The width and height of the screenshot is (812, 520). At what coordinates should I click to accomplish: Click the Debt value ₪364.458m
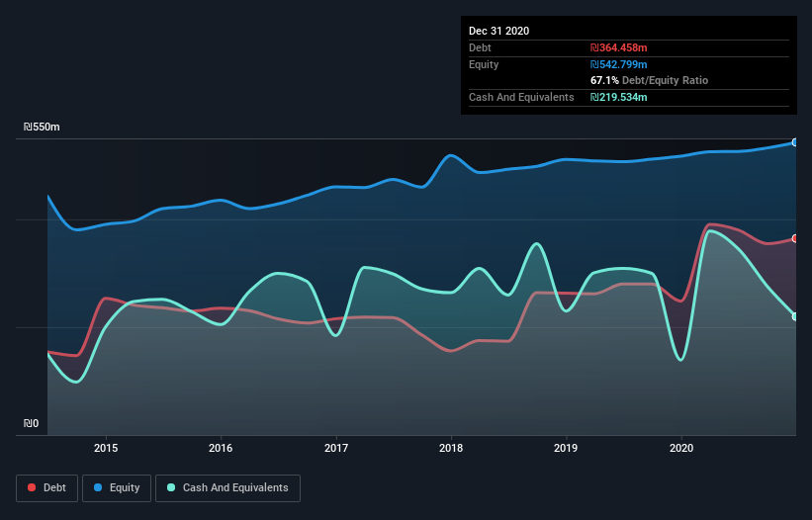click(619, 47)
